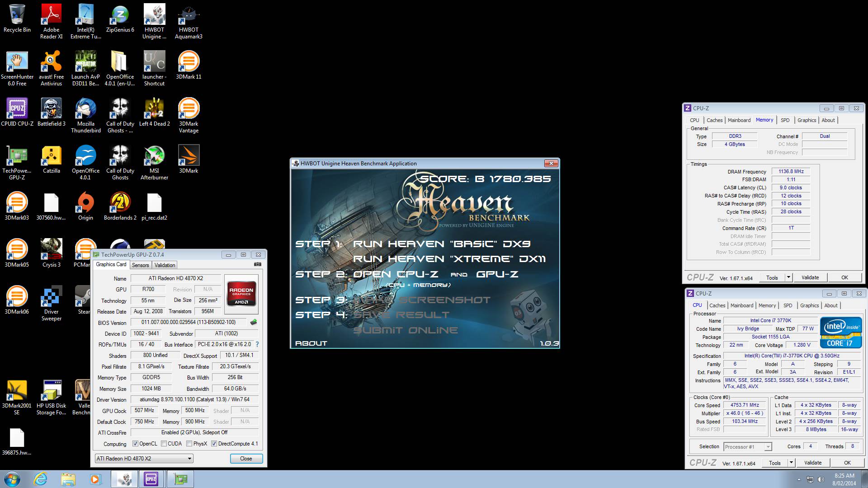
Task: Open Windows Start menu orb
Action: click(x=12, y=479)
